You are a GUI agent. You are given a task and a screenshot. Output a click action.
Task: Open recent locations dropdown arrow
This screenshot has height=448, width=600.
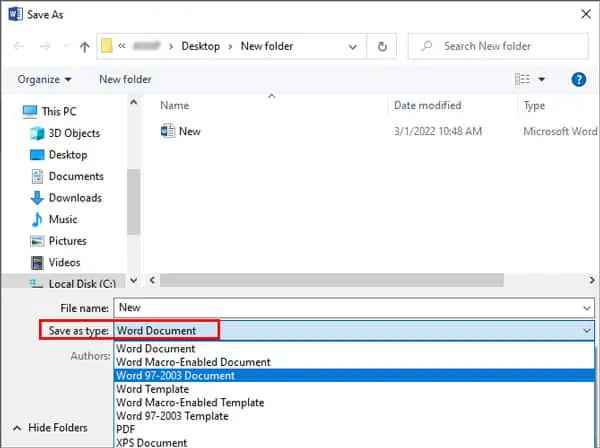(66, 46)
